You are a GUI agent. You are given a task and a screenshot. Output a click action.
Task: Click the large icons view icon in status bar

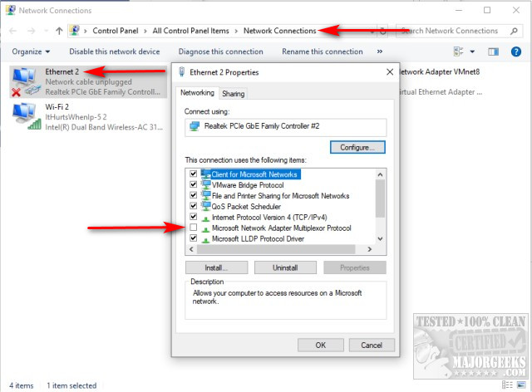521,385
